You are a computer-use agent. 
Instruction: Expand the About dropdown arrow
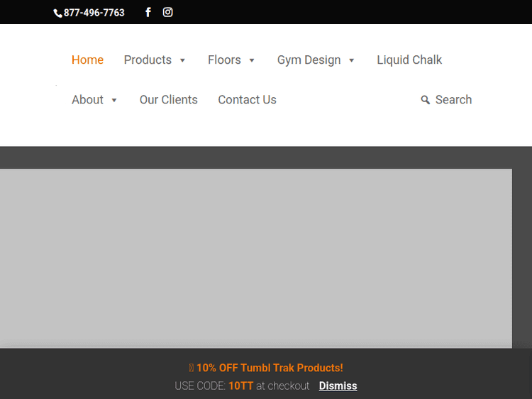(x=114, y=101)
